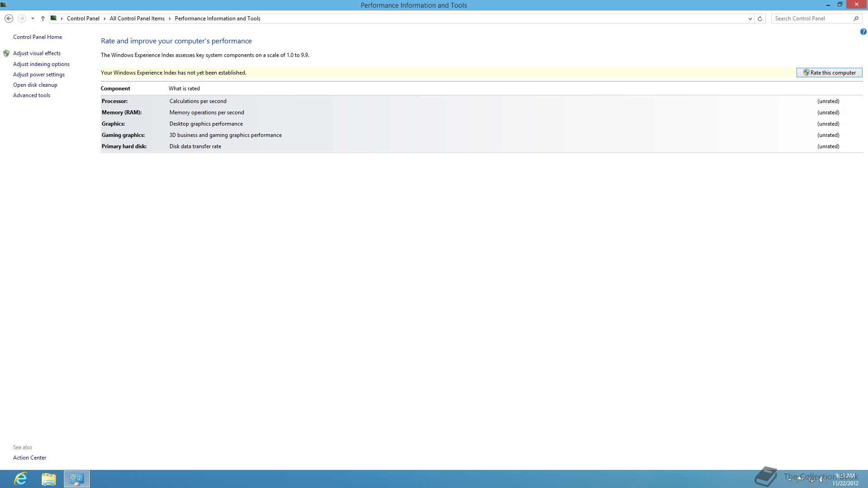Click the Gaming graphics row label
This screenshot has width=868, height=488.
[123, 135]
